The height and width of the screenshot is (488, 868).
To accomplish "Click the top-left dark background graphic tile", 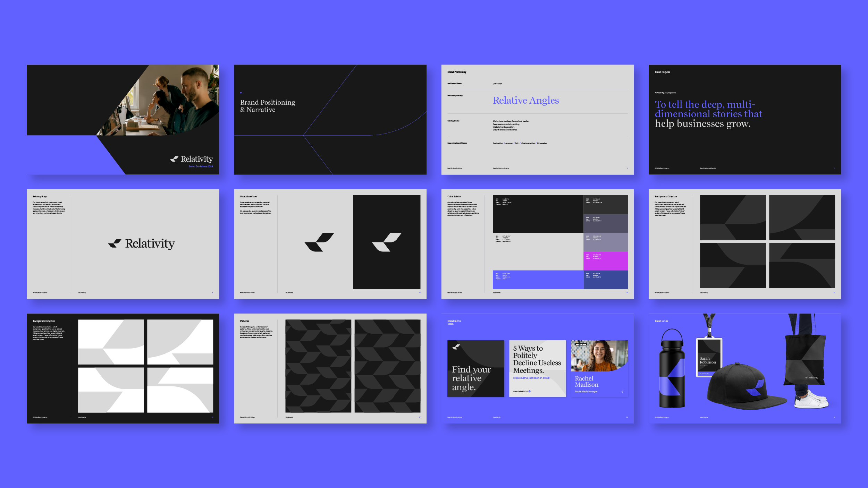I will coord(733,217).
